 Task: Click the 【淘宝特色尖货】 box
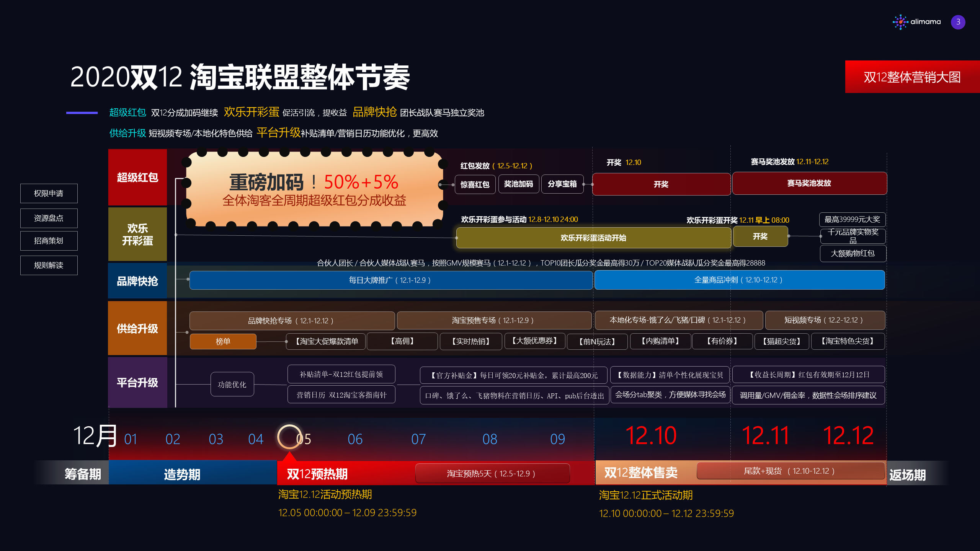[x=847, y=341]
